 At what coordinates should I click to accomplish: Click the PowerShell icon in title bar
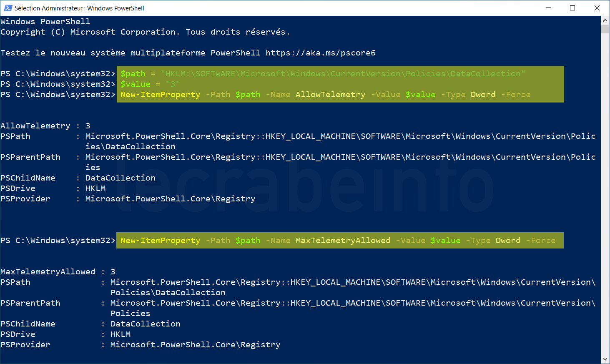pyautogui.click(x=8, y=8)
